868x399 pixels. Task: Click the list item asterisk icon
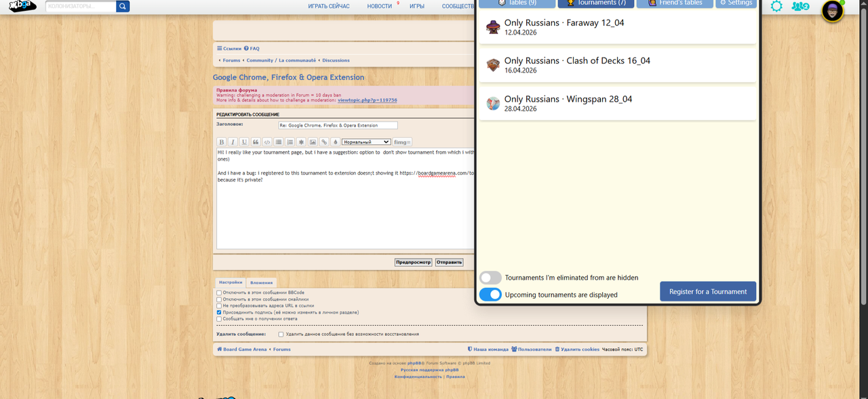[x=301, y=142]
